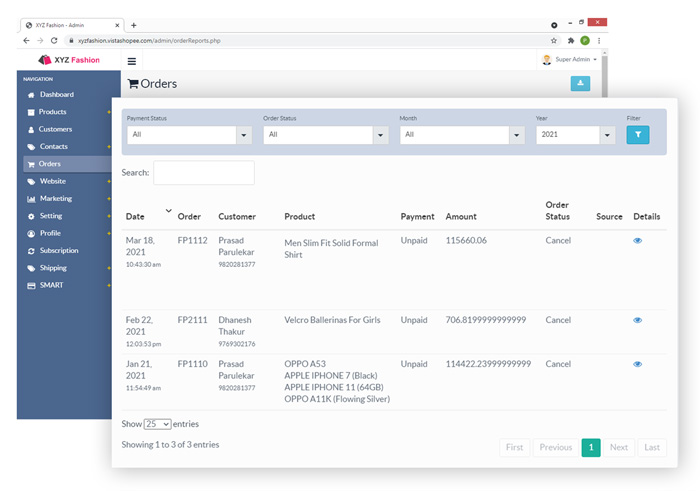This screenshot has height=491, width=700.
Task: Sort by the Order Status column header
Action: (x=558, y=211)
